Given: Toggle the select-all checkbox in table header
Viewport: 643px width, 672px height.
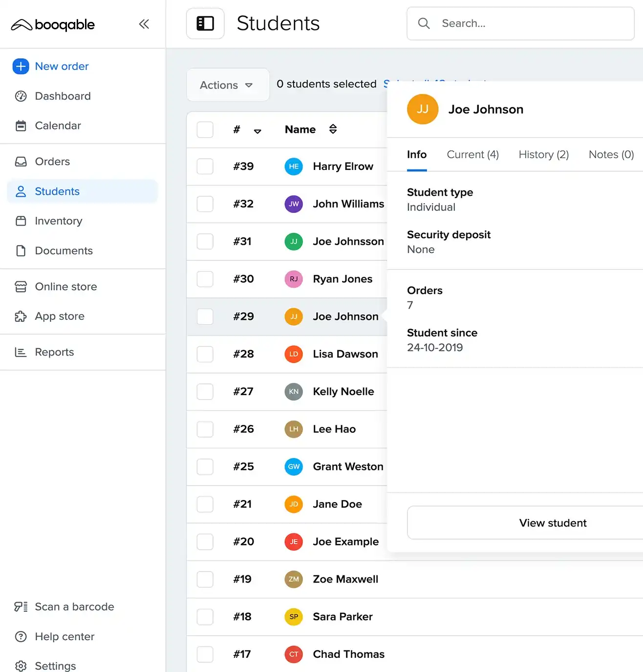Looking at the screenshot, I should (205, 130).
